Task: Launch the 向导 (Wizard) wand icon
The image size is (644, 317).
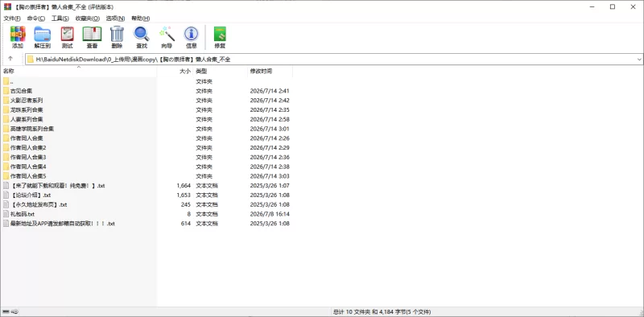Action: coord(167,34)
